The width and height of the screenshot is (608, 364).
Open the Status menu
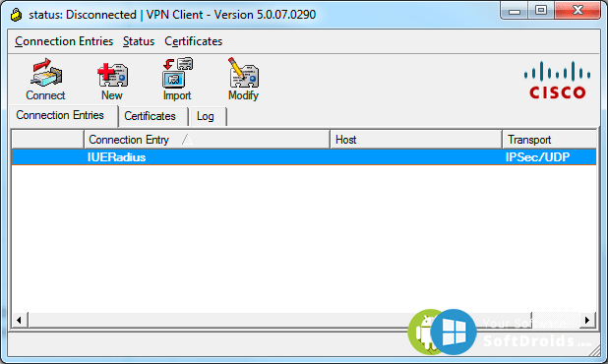click(139, 41)
